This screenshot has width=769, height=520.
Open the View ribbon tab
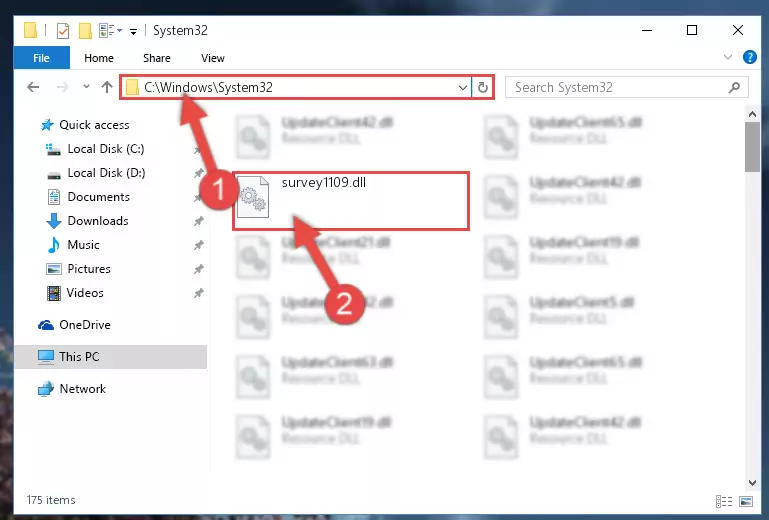click(x=212, y=58)
